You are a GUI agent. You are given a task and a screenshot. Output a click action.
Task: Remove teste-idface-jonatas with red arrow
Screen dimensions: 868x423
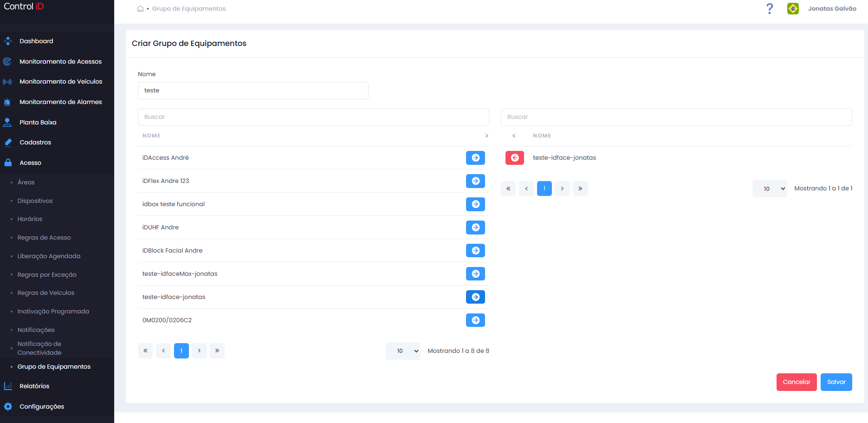[515, 158]
